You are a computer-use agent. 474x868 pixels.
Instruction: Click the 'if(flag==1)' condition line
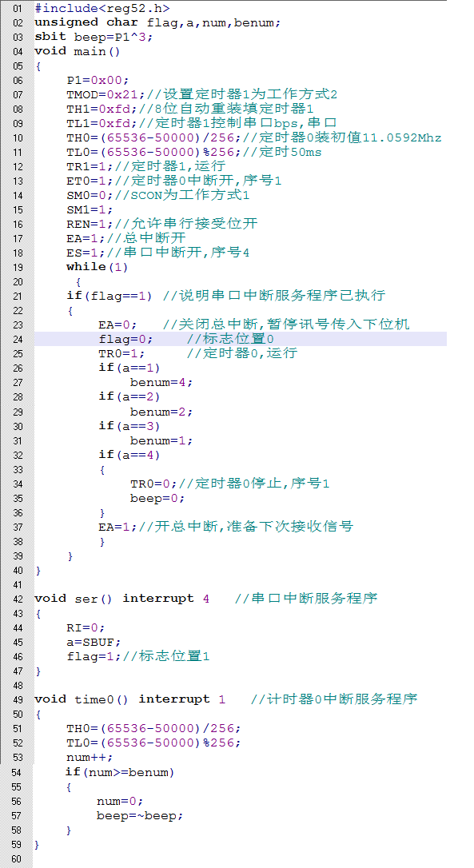tap(110, 296)
